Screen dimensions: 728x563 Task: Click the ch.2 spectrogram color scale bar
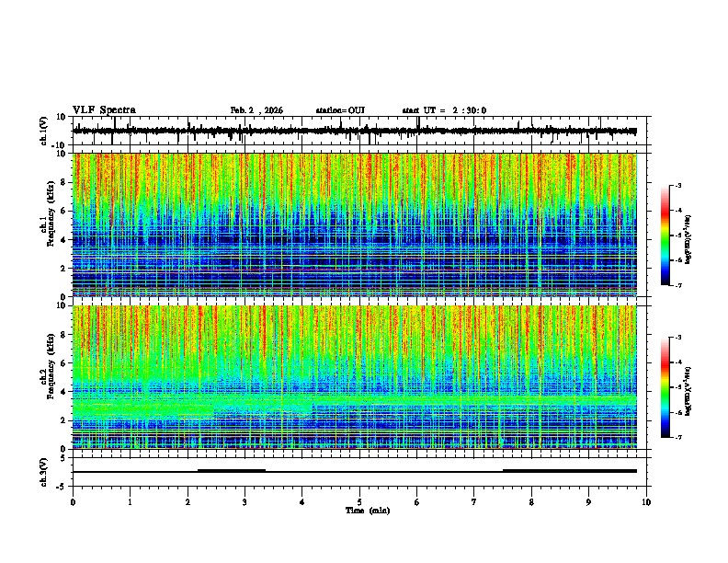coord(665,387)
